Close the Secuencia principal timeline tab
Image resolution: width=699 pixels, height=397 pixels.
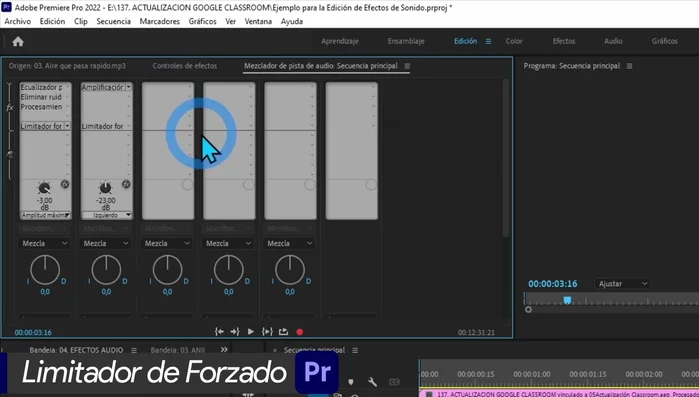(x=275, y=350)
